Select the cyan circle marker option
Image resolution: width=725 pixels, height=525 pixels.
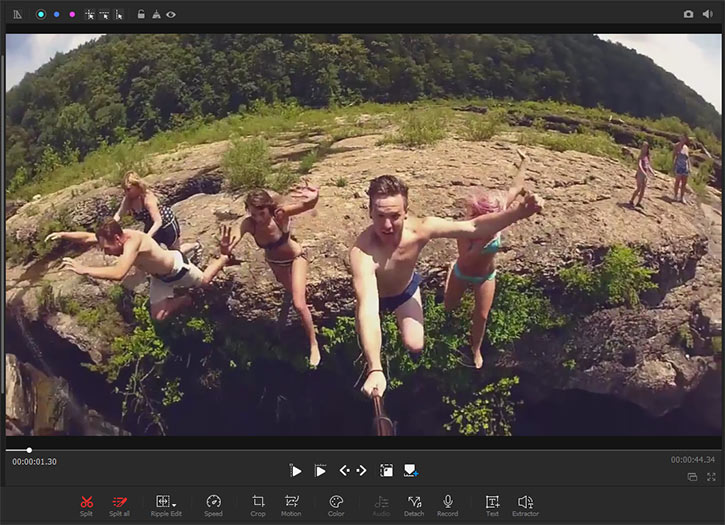41,14
